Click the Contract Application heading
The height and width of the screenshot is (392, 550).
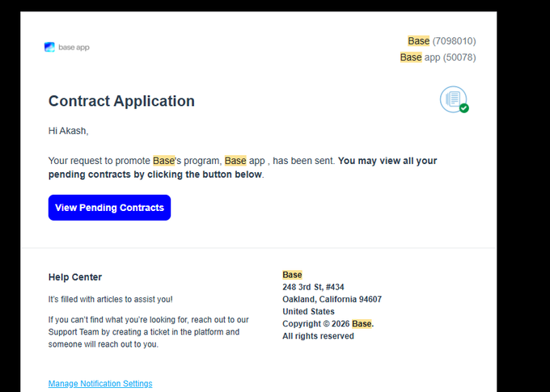pos(121,101)
